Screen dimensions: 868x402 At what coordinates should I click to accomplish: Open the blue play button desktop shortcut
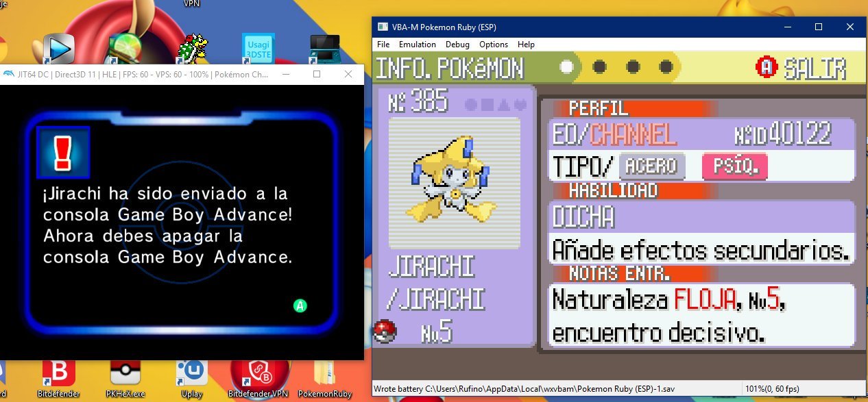coord(58,49)
